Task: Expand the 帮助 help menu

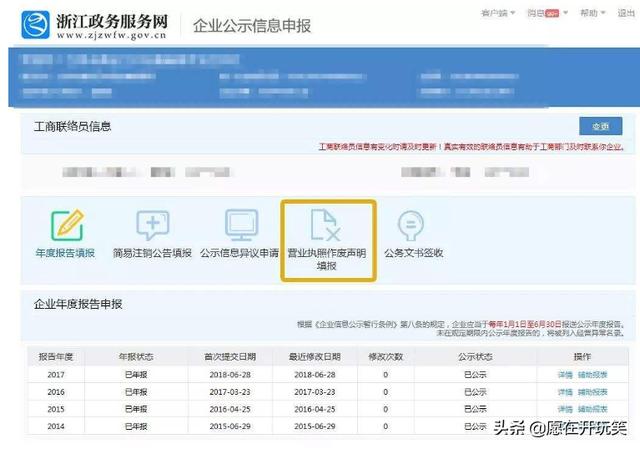Action: [590, 13]
